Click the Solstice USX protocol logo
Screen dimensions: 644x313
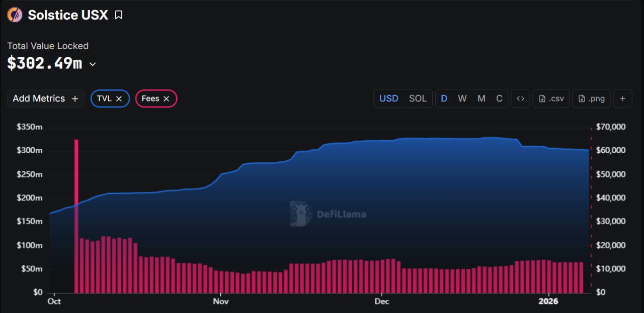click(15, 15)
